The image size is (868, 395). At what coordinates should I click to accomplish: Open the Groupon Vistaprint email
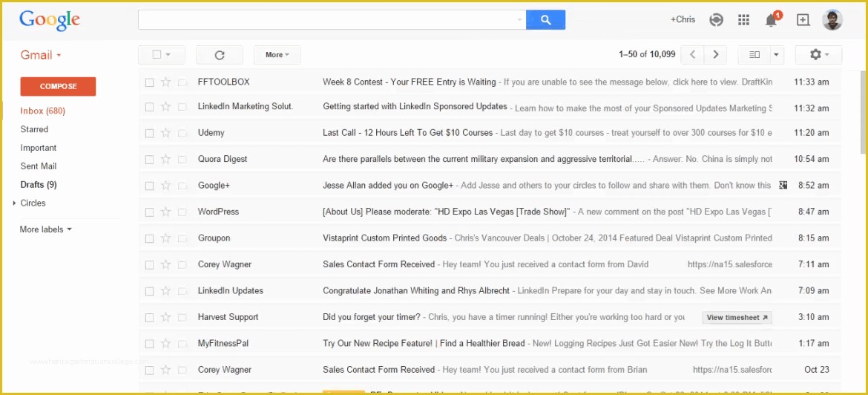490,238
